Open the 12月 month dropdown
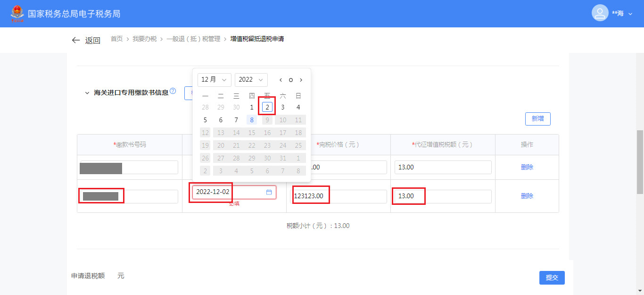The width and height of the screenshot is (644, 295). point(214,80)
